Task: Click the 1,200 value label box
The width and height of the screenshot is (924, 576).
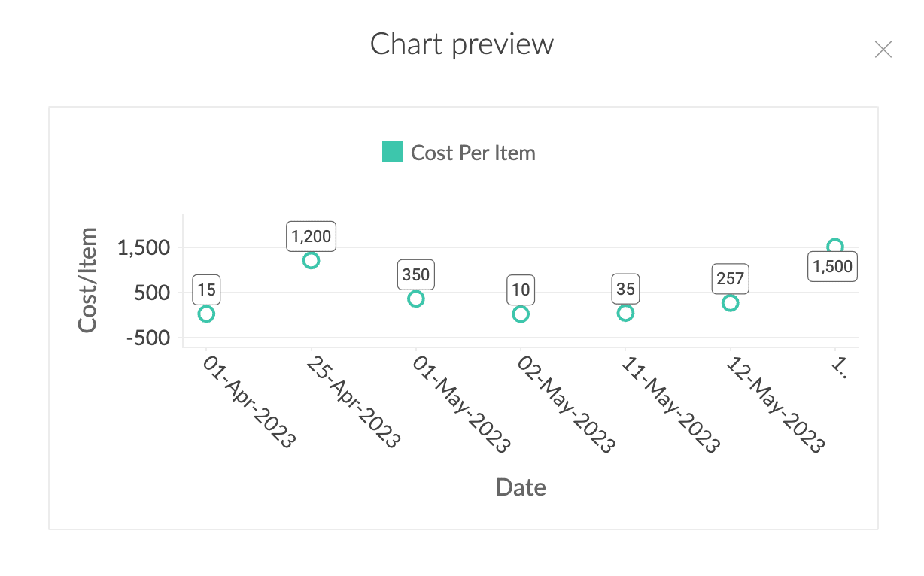Action: click(311, 236)
